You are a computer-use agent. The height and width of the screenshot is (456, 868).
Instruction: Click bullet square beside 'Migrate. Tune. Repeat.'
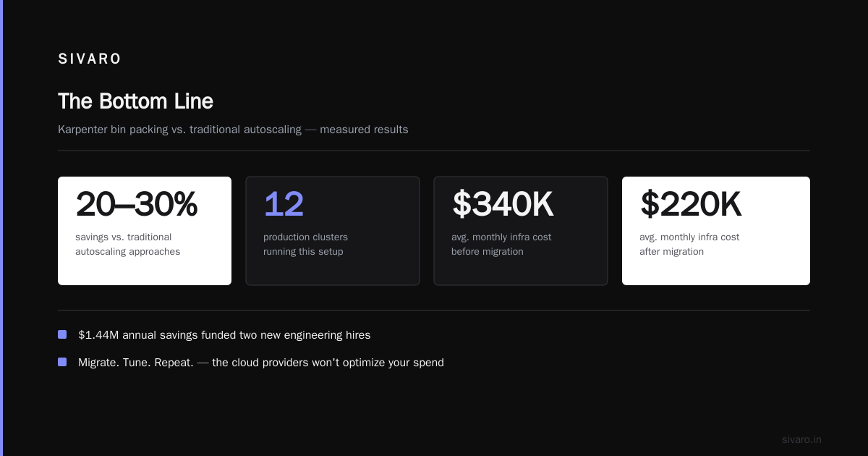click(62, 362)
